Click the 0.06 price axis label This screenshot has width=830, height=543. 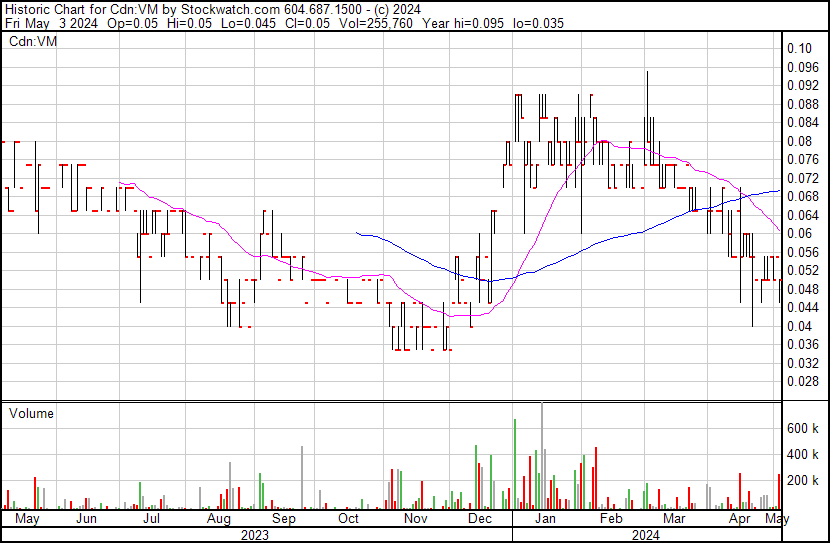pos(799,233)
